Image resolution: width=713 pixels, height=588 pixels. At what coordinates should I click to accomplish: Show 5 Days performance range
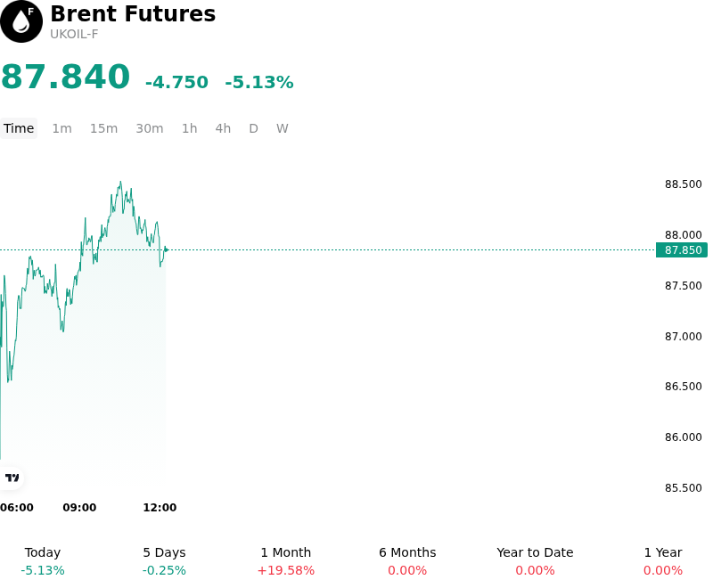(164, 561)
